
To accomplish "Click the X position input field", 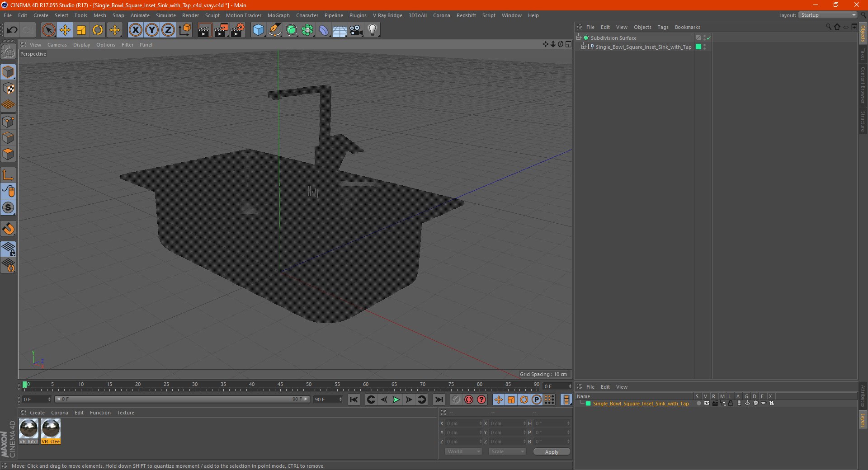I will tap(463, 423).
